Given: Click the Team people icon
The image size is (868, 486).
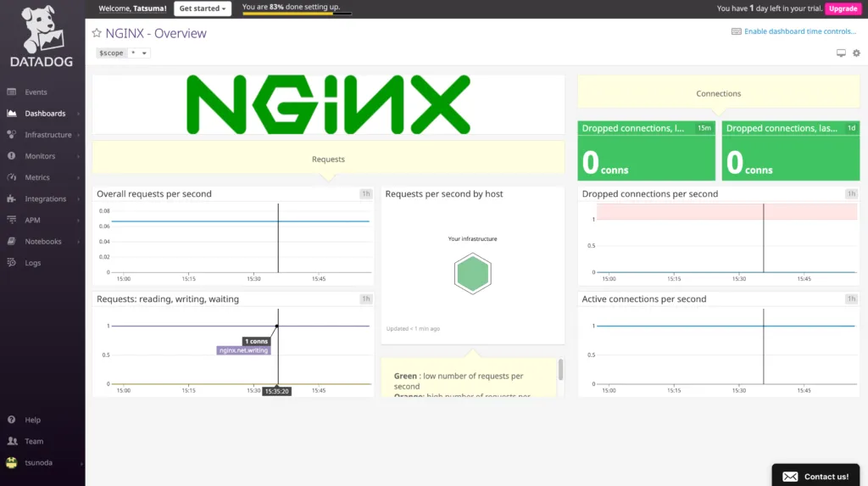Looking at the screenshot, I should [x=12, y=441].
